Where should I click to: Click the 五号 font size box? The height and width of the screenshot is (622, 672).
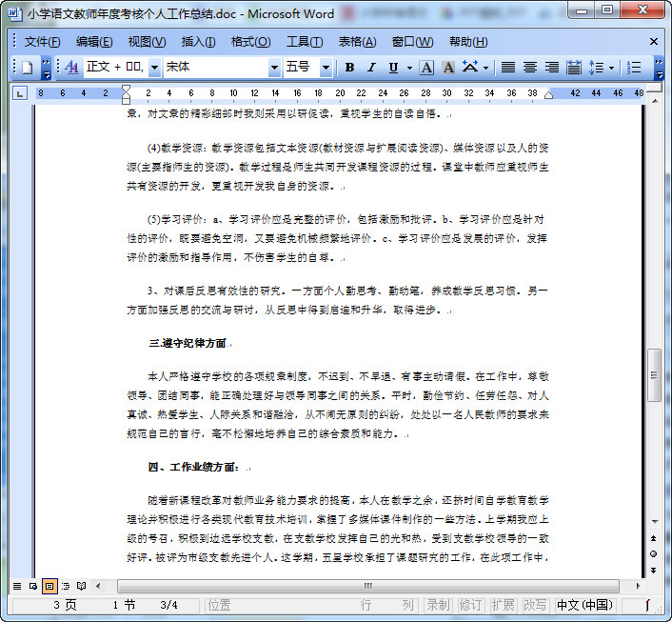pos(302,68)
